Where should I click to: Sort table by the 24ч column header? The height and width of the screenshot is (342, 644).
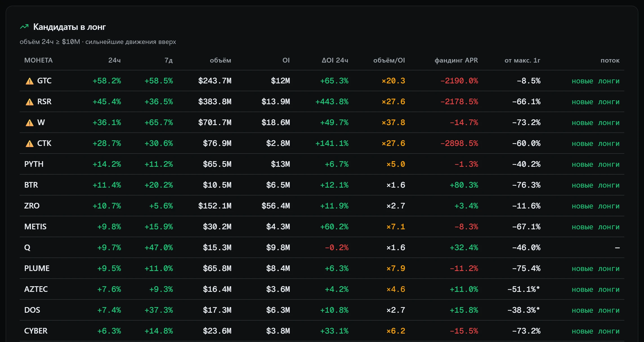(115, 60)
